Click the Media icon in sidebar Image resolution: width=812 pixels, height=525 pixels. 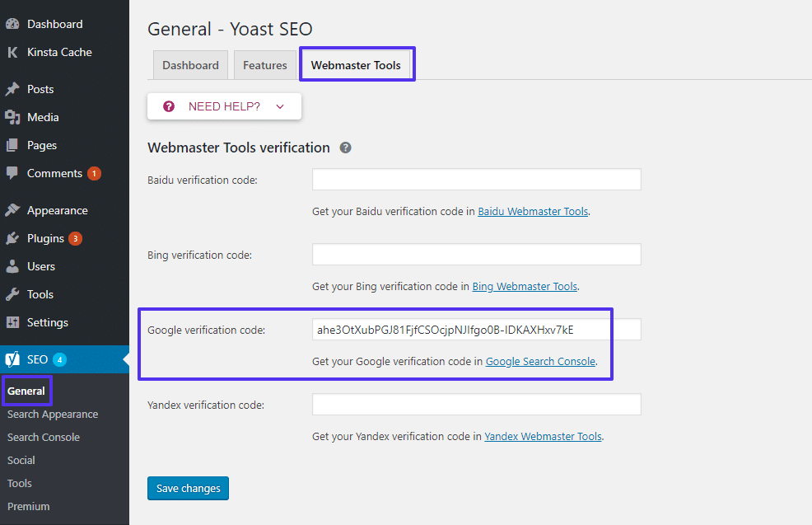[x=12, y=117]
